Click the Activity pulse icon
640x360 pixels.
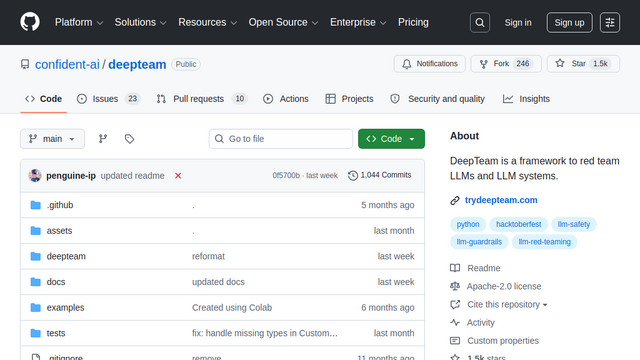coord(455,322)
